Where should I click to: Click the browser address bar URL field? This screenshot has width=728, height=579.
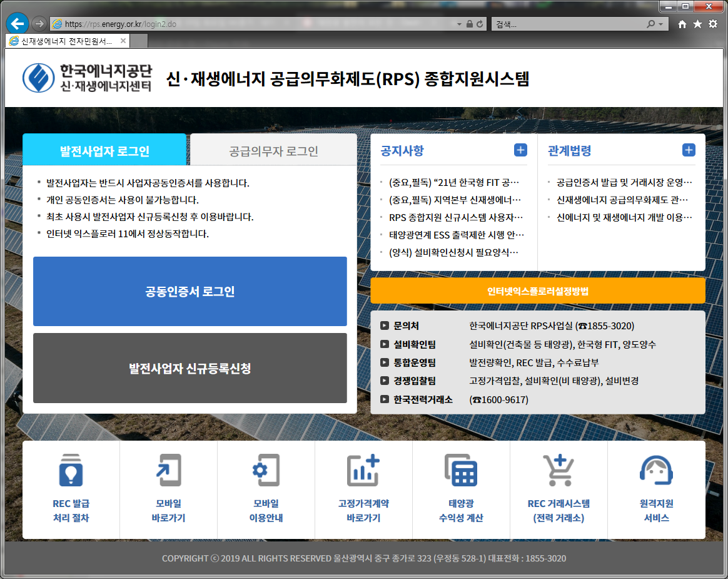point(250,24)
